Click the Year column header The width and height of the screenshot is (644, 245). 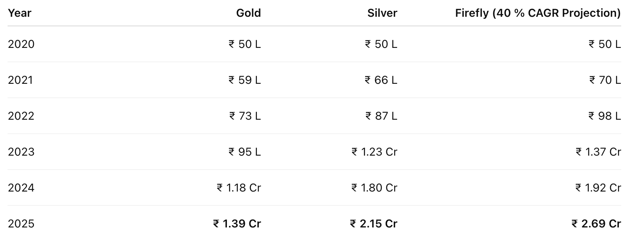[20, 13]
